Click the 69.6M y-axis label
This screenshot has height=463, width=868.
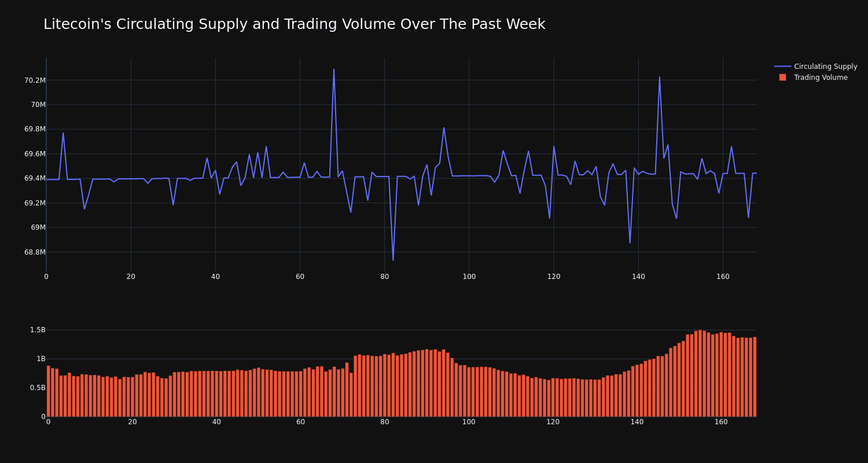point(35,154)
